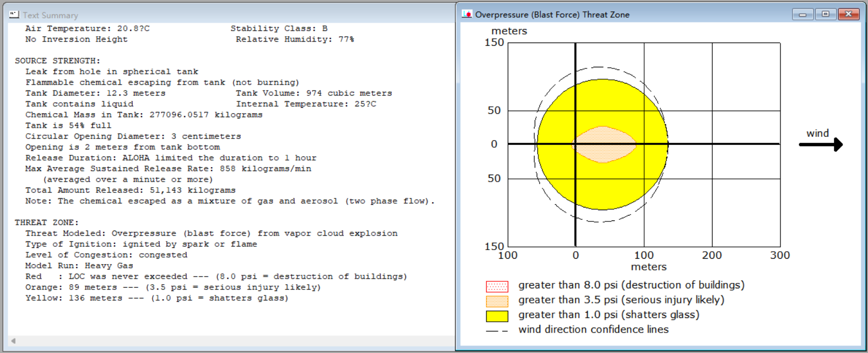Click 'Tank contains liquid' text

point(79,104)
